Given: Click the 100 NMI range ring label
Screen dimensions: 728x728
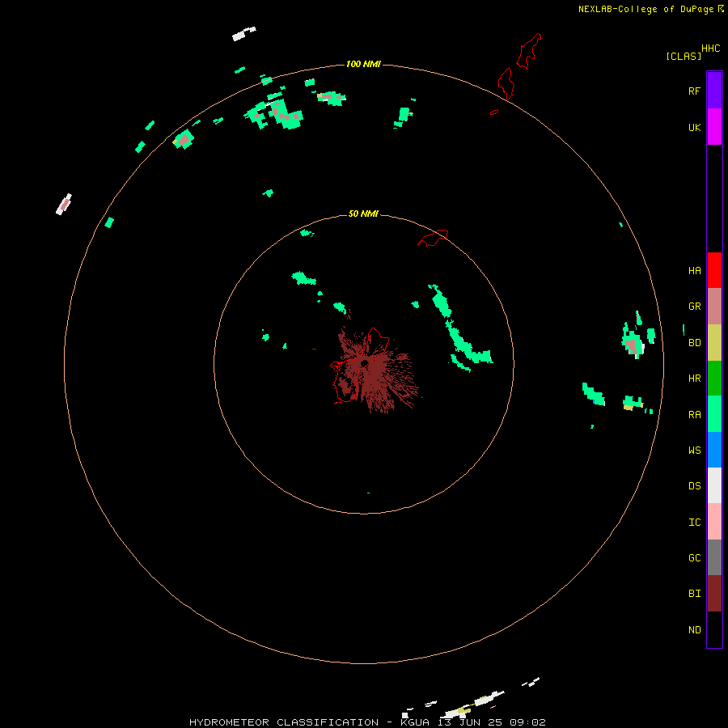Looking at the screenshot, I should point(363,64).
